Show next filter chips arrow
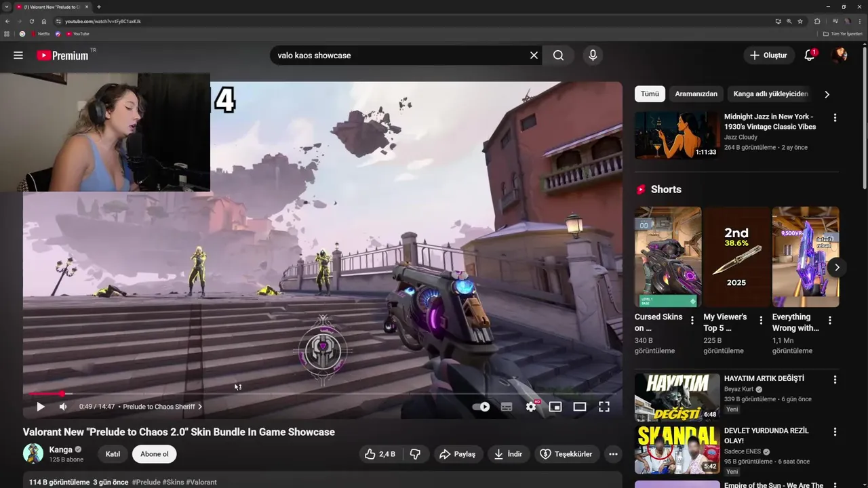 point(827,94)
